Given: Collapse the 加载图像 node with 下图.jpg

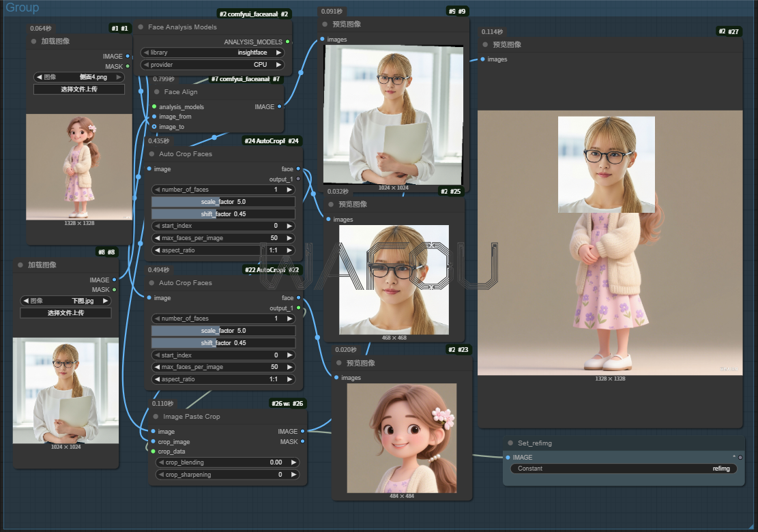Looking at the screenshot, I should click(x=20, y=265).
